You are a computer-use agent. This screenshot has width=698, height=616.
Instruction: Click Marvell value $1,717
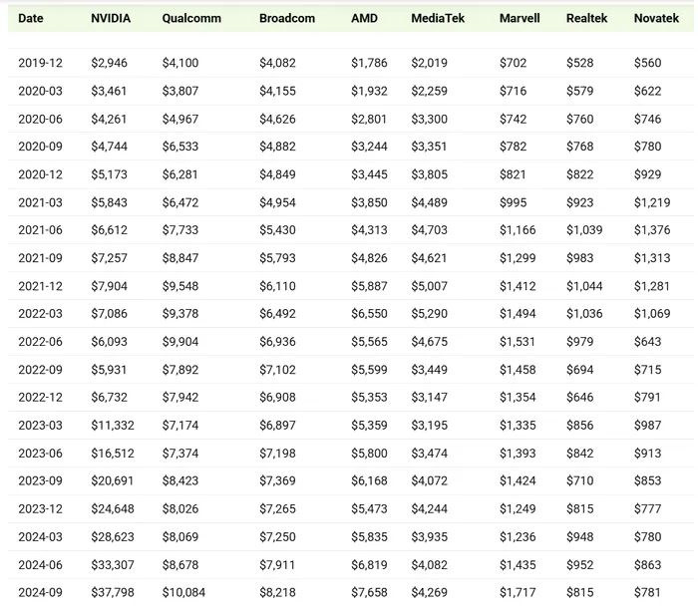518,592
